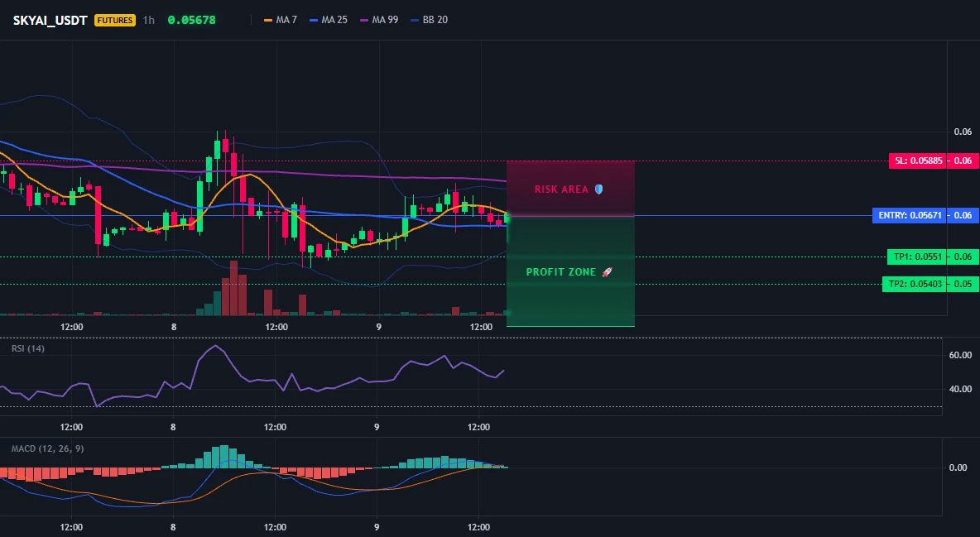Click the SKYAI_USDT symbol name
Image resolution: width=980 pixels, height=537 pixels.
(x=50, y=20)
